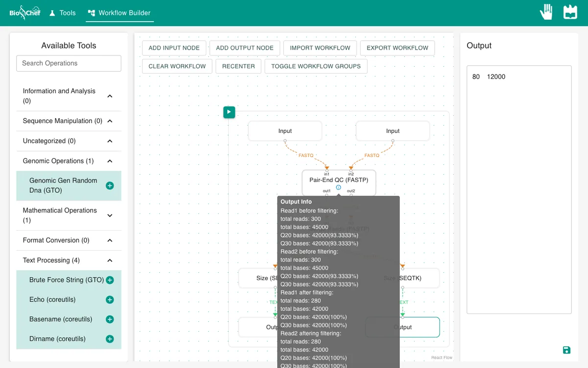
Task: Run the workflow with the green play button
Action: 229,112
